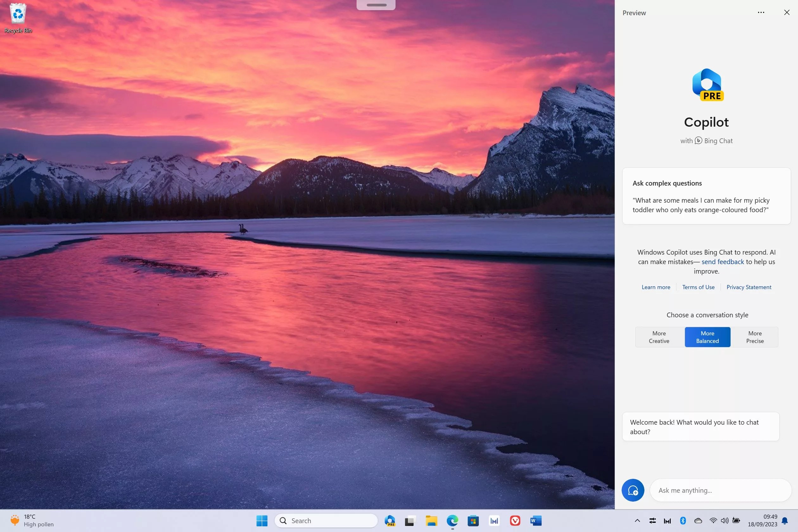798x532 pixels.
Task: Open Copilot Preview from the taskbar
Action: [x=390, y=521]
